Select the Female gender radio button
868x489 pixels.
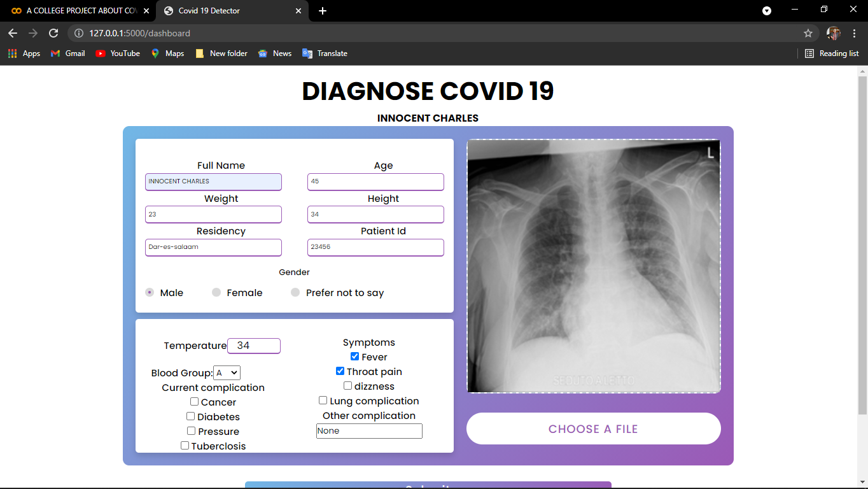point(216,293)
